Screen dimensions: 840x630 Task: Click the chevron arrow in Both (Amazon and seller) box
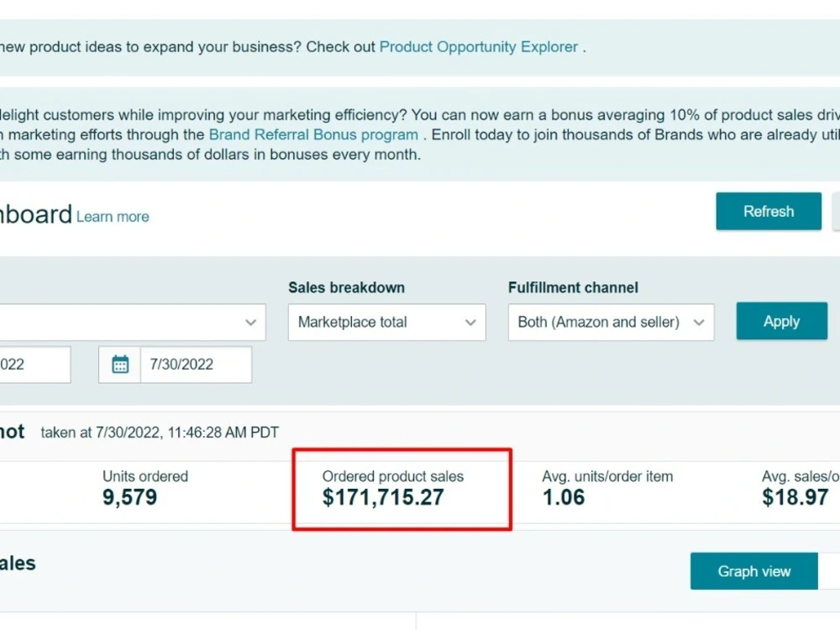click(699, 323)
